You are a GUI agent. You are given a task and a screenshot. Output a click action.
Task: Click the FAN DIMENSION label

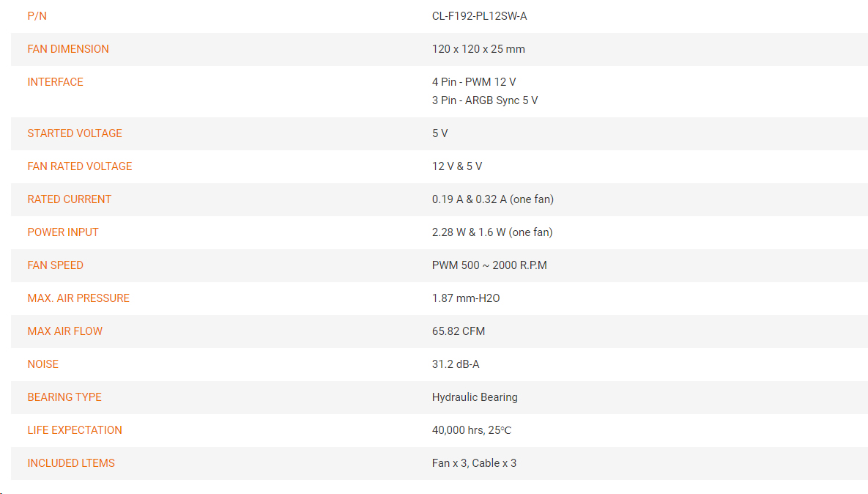[x=68, y=48]
